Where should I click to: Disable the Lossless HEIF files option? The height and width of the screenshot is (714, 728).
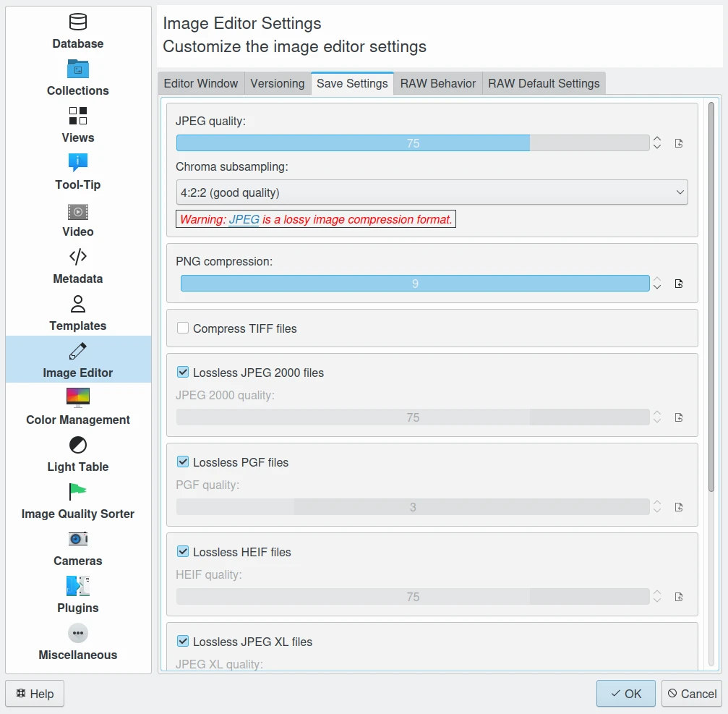pos(184,552)
